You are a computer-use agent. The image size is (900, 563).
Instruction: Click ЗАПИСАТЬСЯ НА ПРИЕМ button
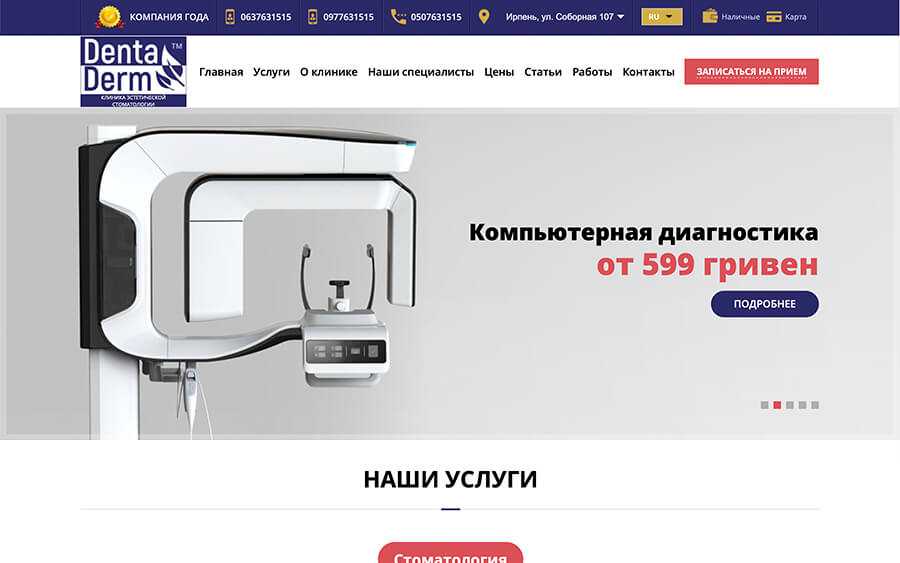[751, 72]
